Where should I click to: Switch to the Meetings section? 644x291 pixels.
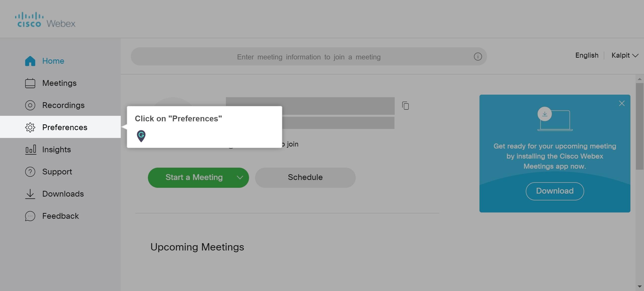59,83
